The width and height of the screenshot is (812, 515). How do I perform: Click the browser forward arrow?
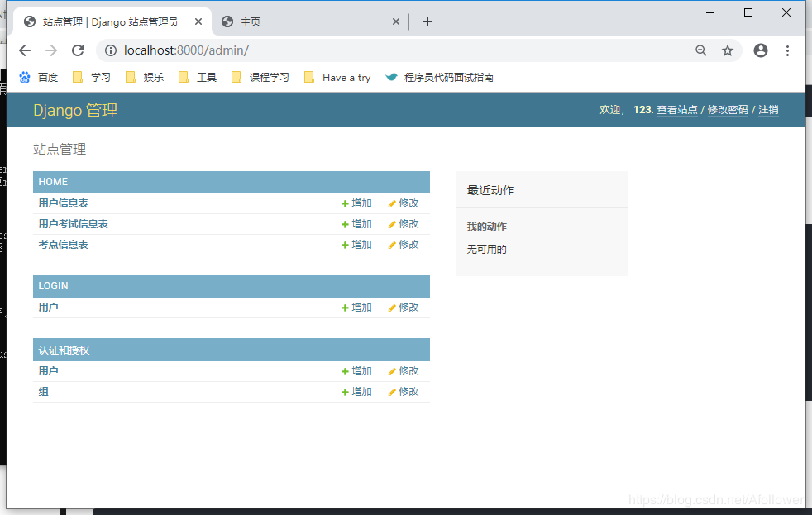(51, 50)
